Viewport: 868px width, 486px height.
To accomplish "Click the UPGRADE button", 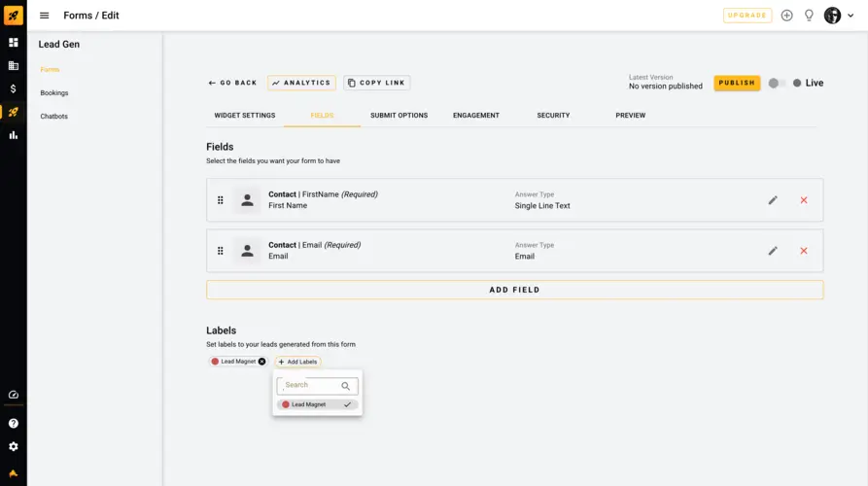I will pyautogui.click(x=747, y=16).
